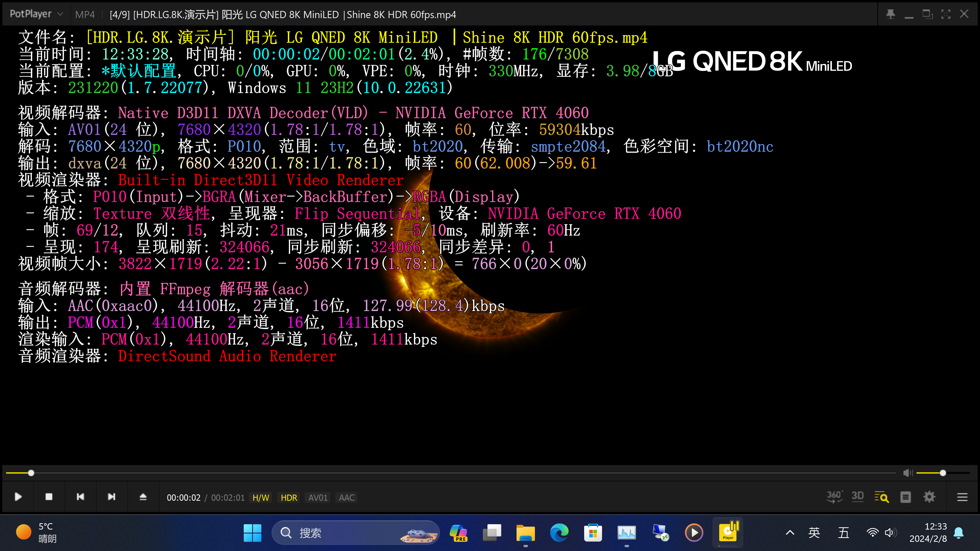Click the AV01 codec badge
Screen dimensions: 980x551
click(317, 497)
